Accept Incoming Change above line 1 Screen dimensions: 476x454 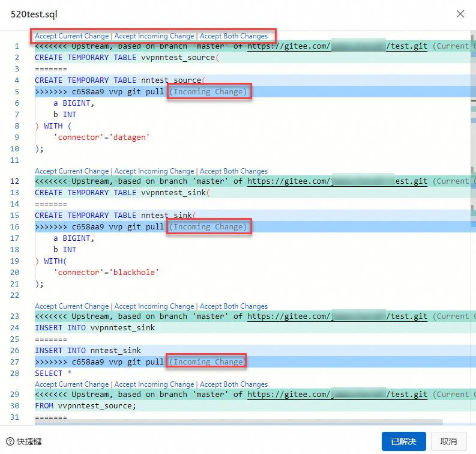point(154,36)
